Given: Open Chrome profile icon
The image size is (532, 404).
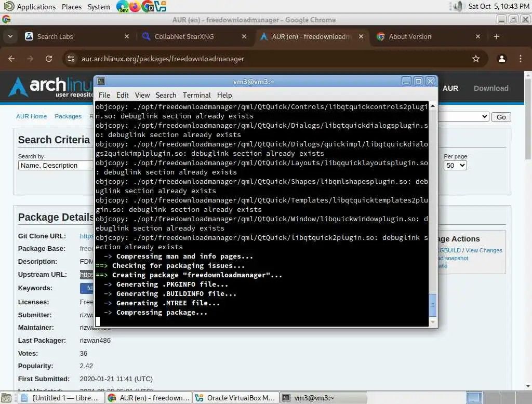Looking at the screenshot, I should [501, 59].
